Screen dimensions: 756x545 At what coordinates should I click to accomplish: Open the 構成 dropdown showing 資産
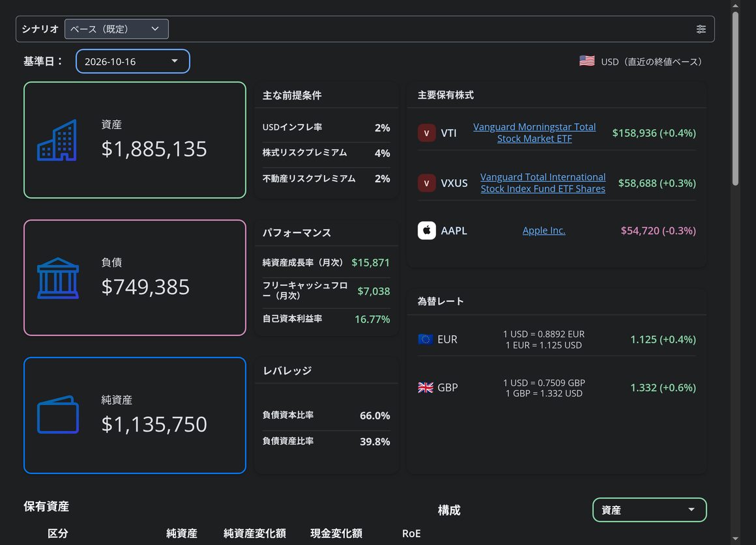pos(650,510)
